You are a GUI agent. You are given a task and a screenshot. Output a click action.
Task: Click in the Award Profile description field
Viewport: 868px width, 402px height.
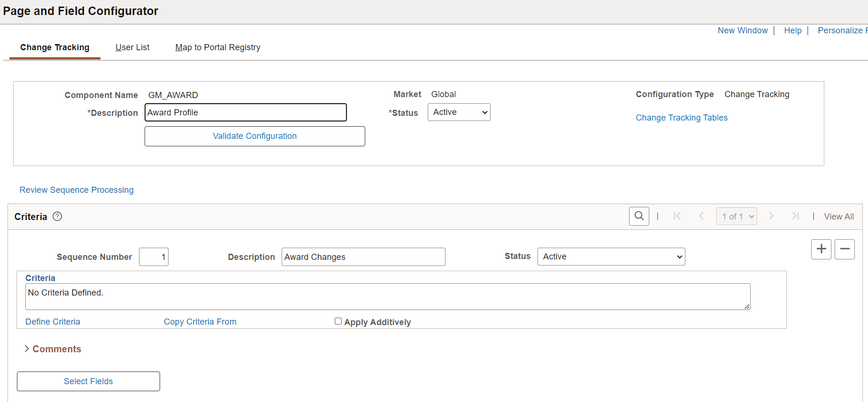click(x=246, y=113)
